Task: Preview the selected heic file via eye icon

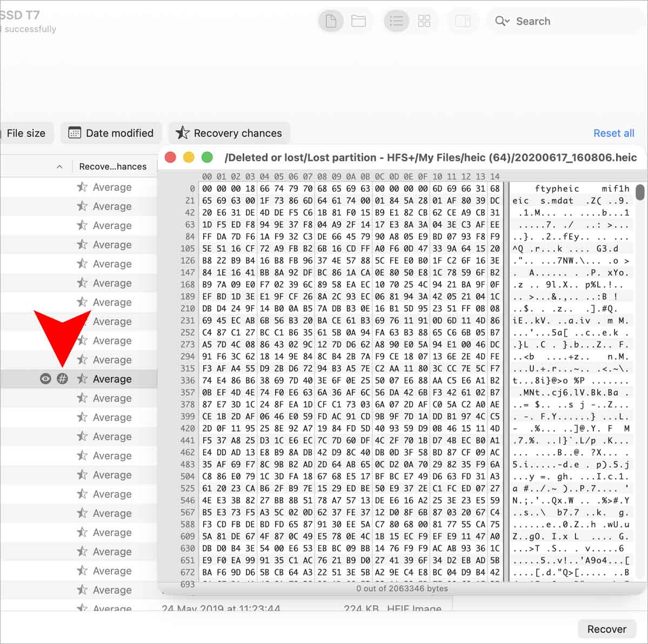Action: click(45, 378)
